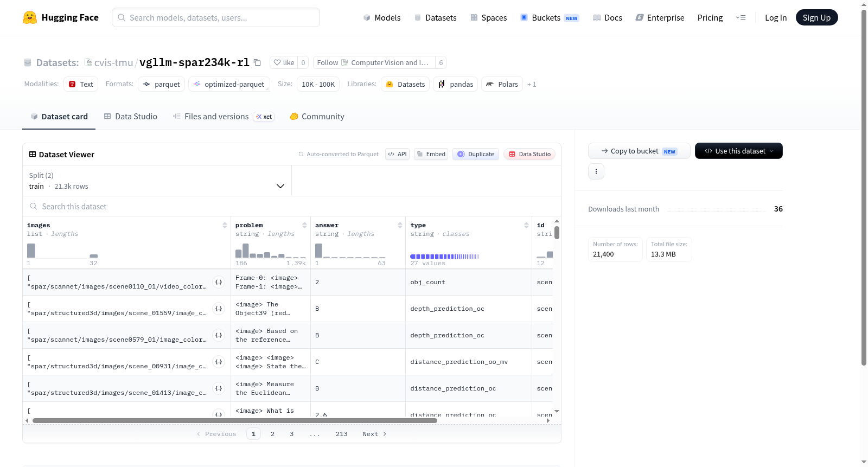The image size is (868, 467).
Task: Switch to the Data Studio tab
Action: click(131, 117)
